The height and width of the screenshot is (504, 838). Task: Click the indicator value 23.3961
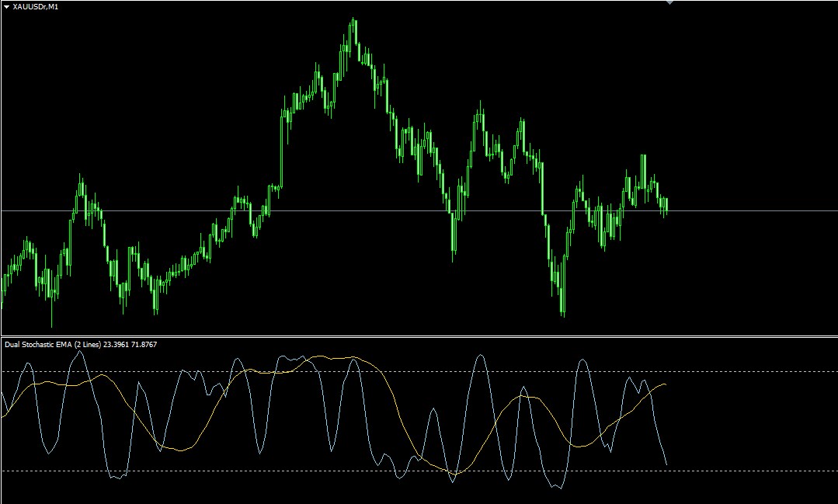[116, 345]
